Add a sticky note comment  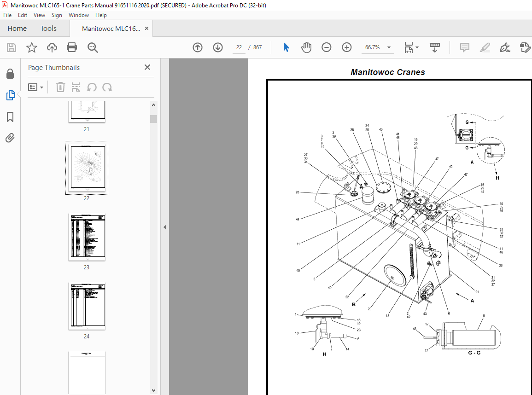[464, 47]
